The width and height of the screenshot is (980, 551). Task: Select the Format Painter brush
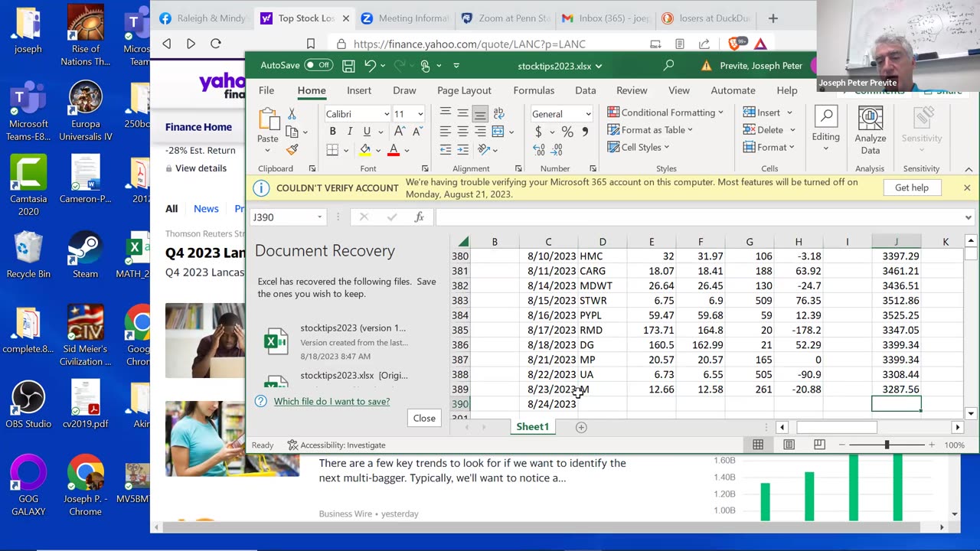[x=292, y=149]
